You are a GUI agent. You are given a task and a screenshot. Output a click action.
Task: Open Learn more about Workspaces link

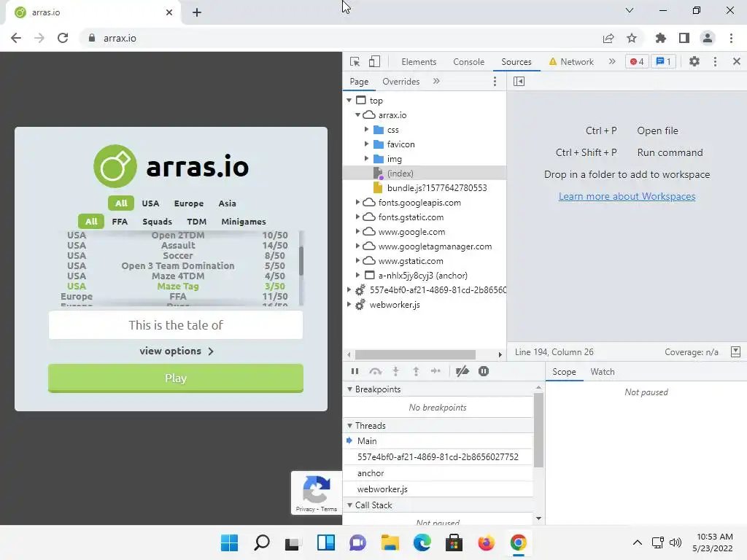(x=627, y=196)
